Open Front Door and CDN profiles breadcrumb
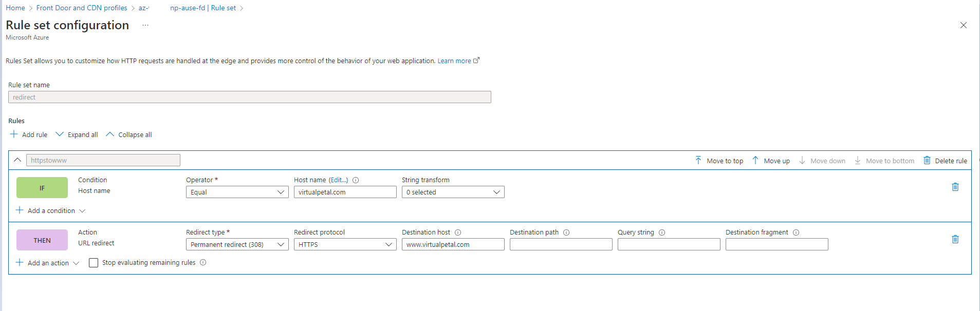 pos(82,8)
